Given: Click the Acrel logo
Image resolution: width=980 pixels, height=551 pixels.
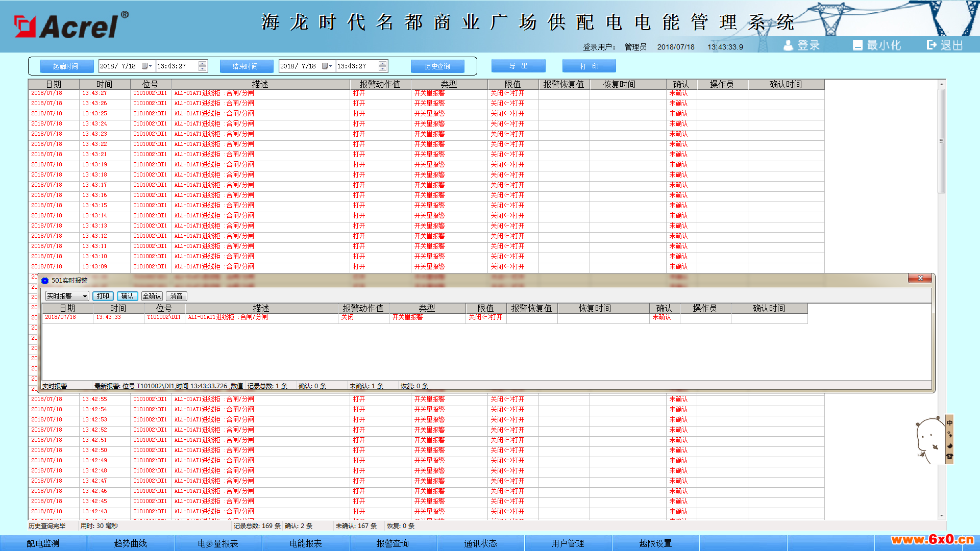Looking at the screenshot, I should (71, 25).
